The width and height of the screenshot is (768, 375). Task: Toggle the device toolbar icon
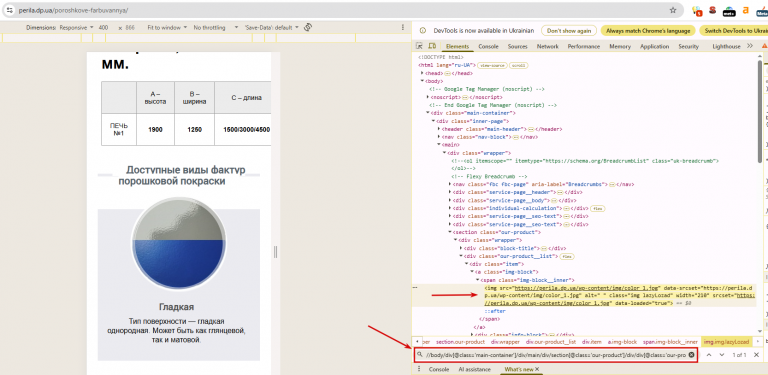[x=432, y=46]
